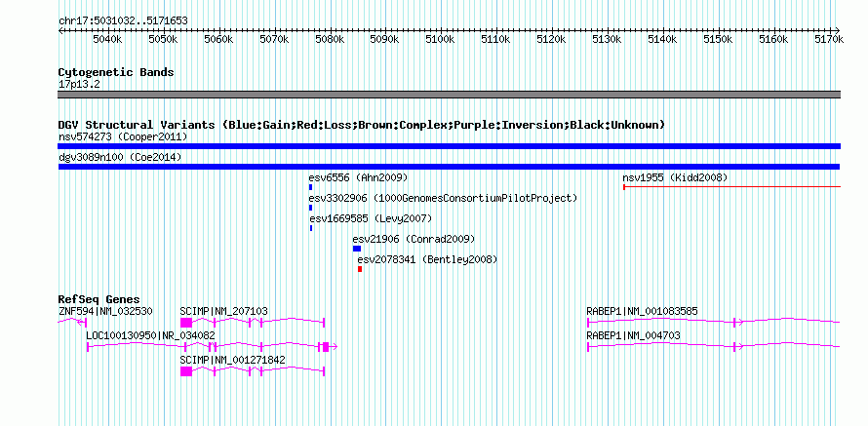The width and height of the screenshot is (868, 426).
Task: Click the chr17:5031032..5171653 coordinate label
Action: tap(123, 21)
